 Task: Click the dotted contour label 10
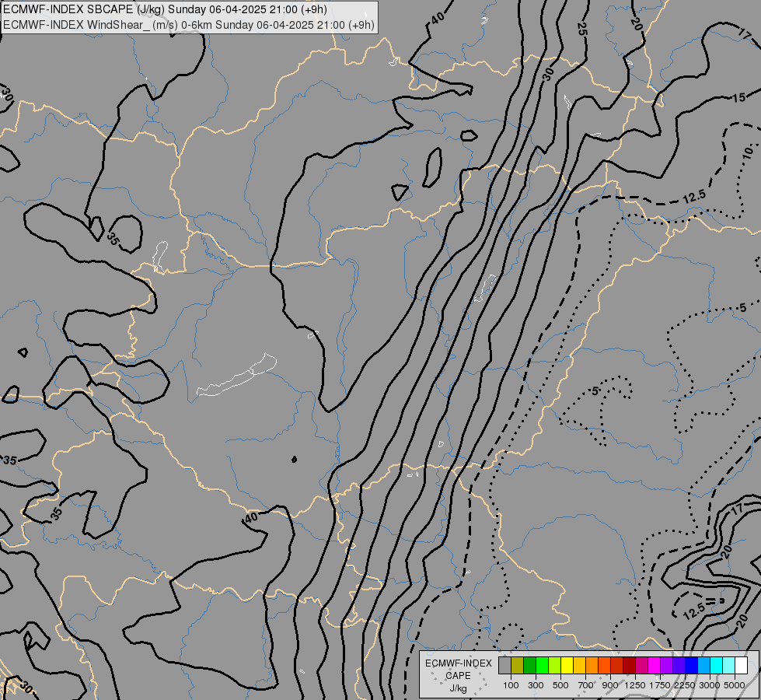pyautogui.click(x=748, y=152)
